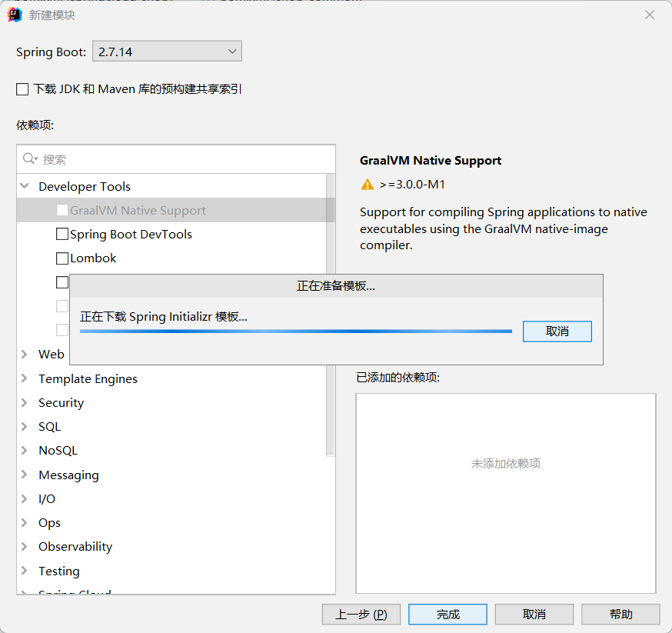Cancel the Spring Initializr template download
672x633 pixels.
point(557,331)
